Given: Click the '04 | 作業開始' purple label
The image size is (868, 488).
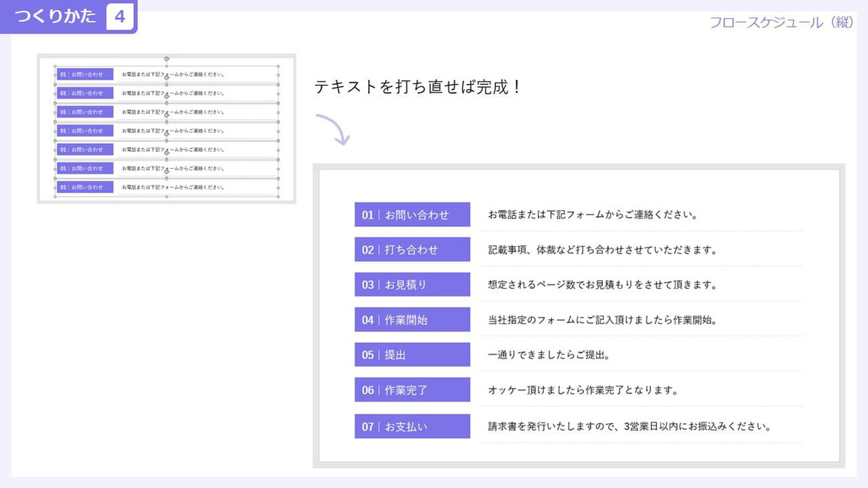Looking at the screenshot, I should click(413, 320).
